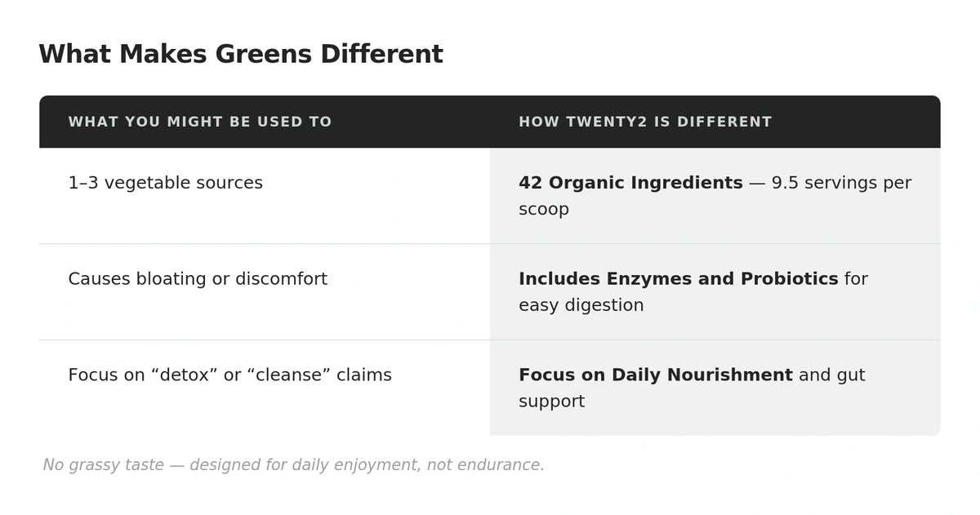Screen dimensions: 980x515
Task: Click the "Causes bloating or discomfort" cell text
Action: click(x=197, y=279)
